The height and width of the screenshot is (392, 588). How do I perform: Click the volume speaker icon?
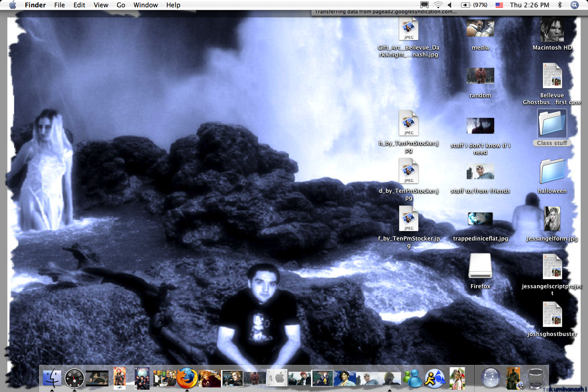(x=450, y=5)
